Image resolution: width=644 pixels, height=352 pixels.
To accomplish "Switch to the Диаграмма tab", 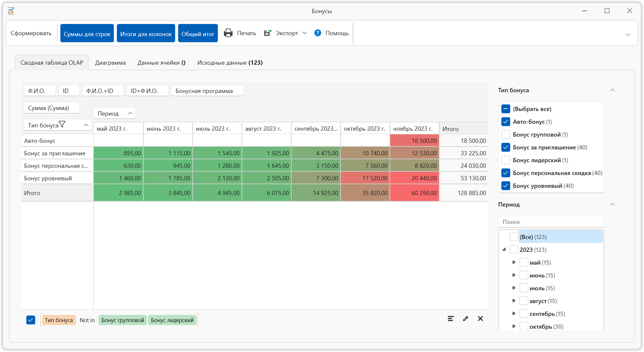I will [110, 63].
